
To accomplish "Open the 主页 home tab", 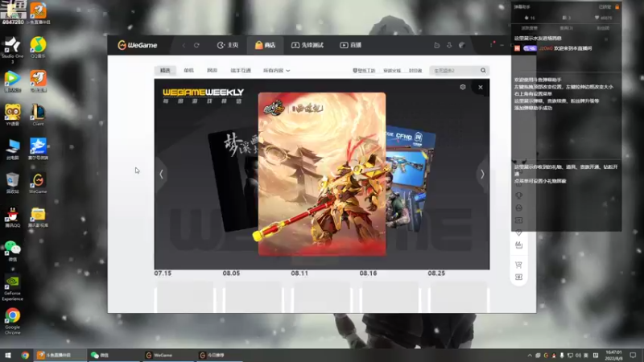I will pos(228,45).
